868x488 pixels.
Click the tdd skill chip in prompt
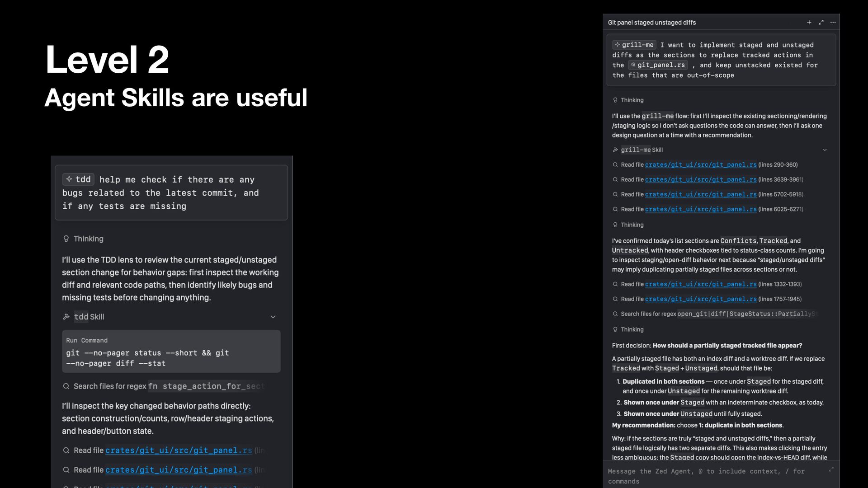click(x=79, y=179)
